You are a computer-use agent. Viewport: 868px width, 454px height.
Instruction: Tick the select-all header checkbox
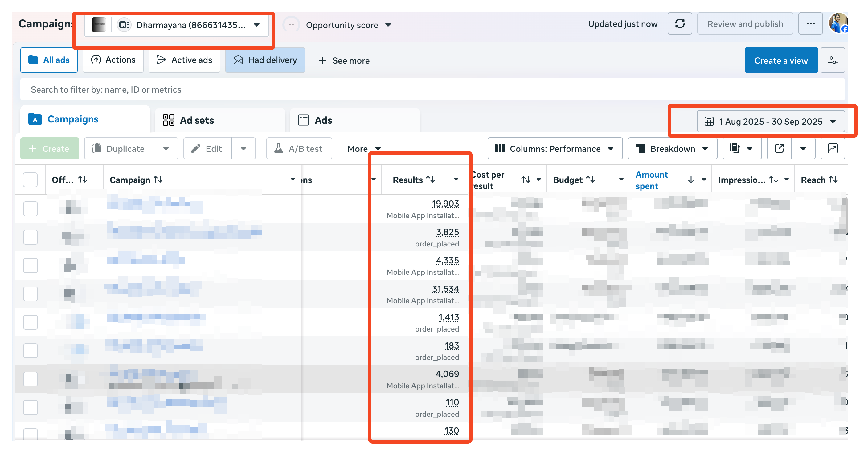point(30,180)
